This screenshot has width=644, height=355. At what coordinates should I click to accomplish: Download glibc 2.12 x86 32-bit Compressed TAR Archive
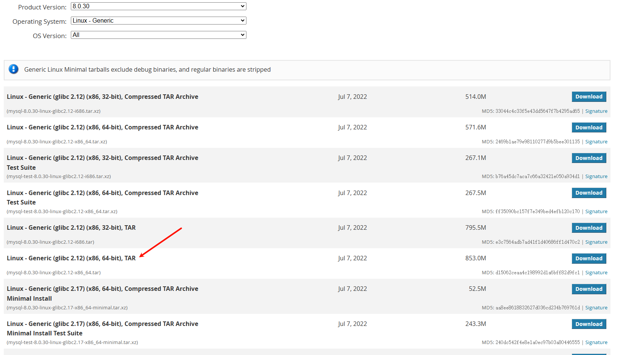click(589, 97)
